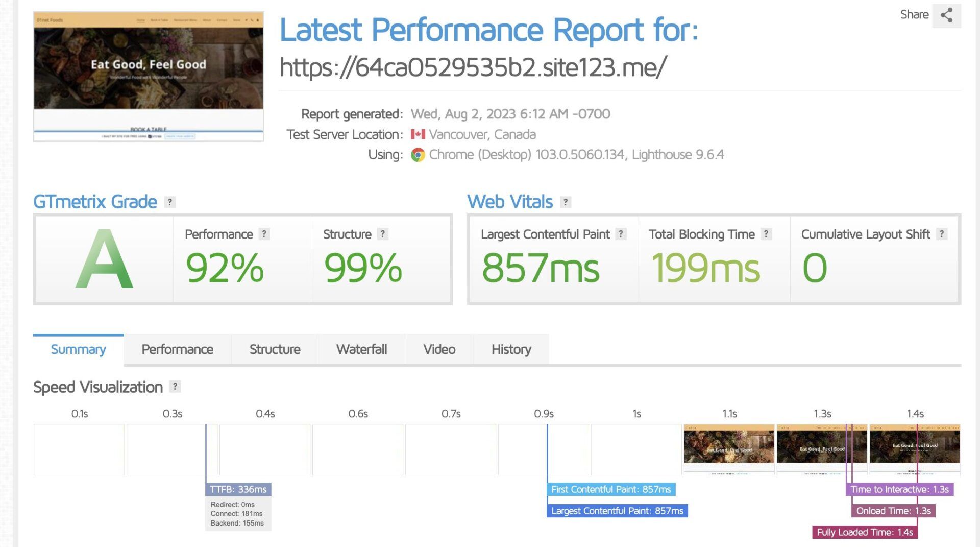980x547 pixels.
Task: Click the 'Latest Performance Report for:' heading
Action: coord(488,30)
